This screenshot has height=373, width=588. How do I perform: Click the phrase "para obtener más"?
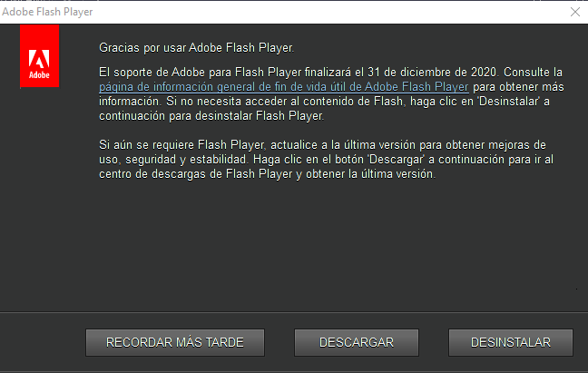(516, 87)
